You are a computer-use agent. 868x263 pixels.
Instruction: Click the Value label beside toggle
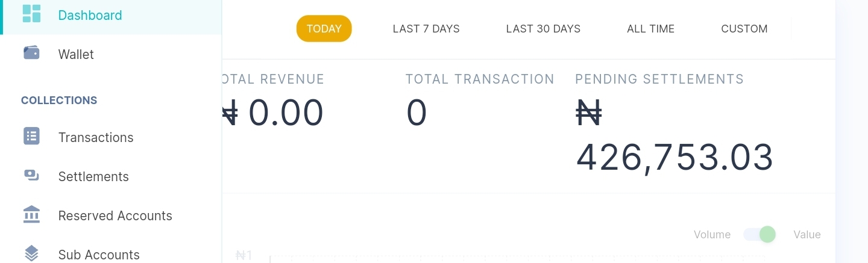807,235
